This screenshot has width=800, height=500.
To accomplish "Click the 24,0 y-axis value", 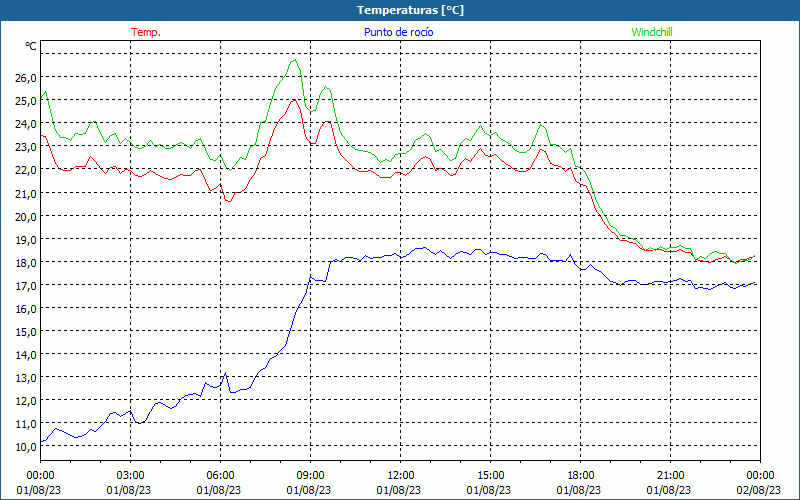I will [26, 123].
